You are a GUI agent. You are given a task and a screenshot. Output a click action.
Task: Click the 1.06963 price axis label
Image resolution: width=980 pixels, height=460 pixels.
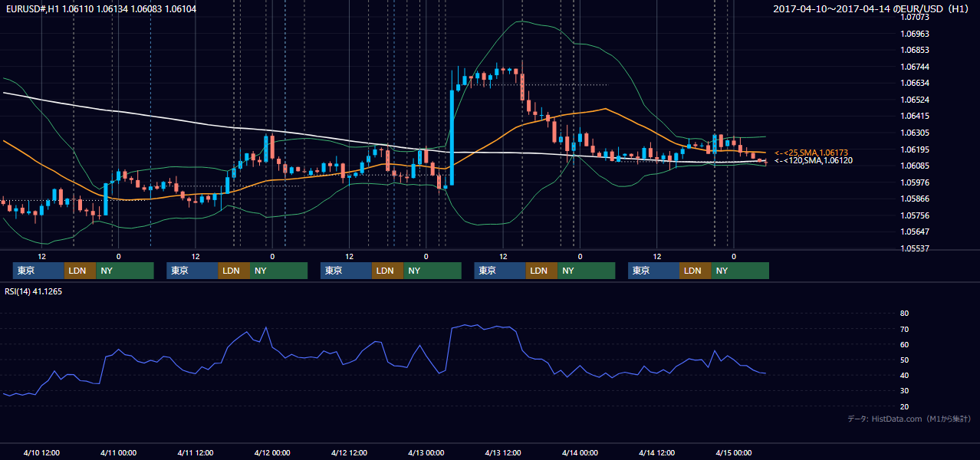click(915, 34)
